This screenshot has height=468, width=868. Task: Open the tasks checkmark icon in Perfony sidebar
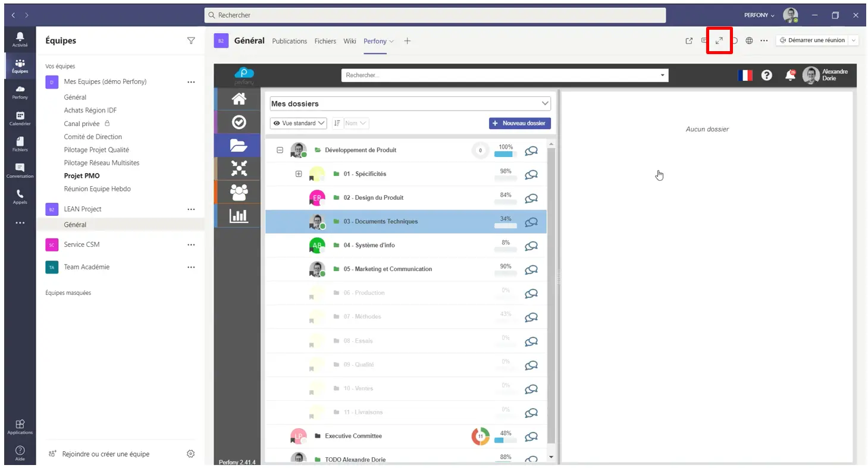(x=238, y=122)
